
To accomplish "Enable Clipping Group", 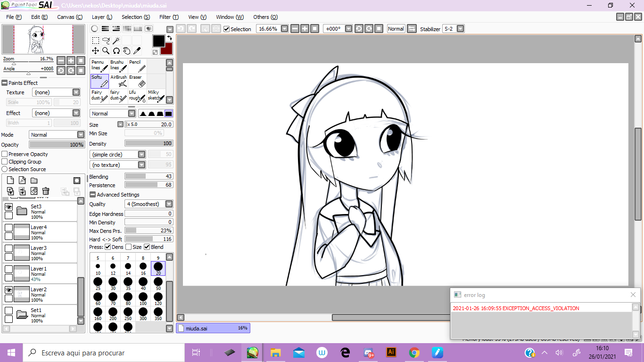I will 5,162.
